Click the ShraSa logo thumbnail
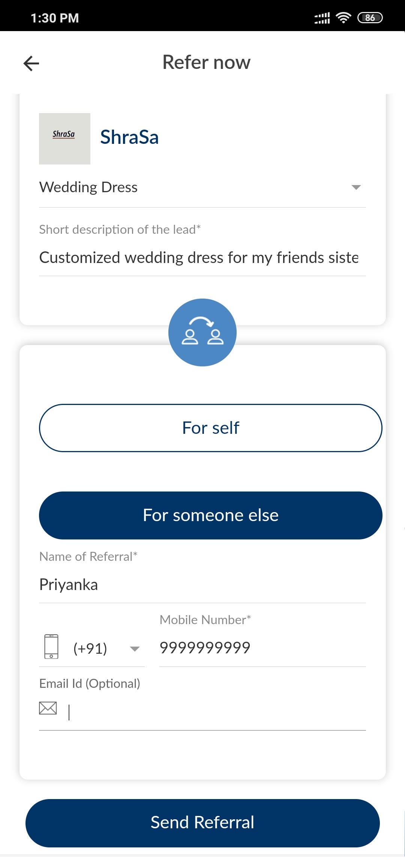The image size is (405, 868). tap(64, 139)
